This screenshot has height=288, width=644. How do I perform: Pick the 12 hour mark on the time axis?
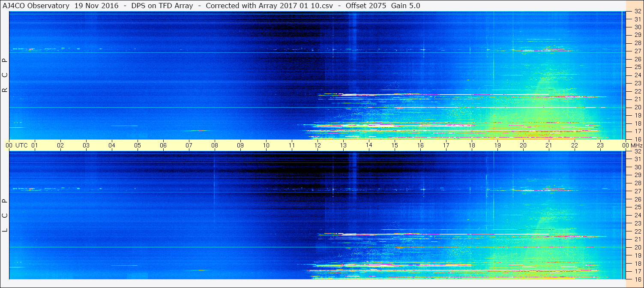coord(318,145)
